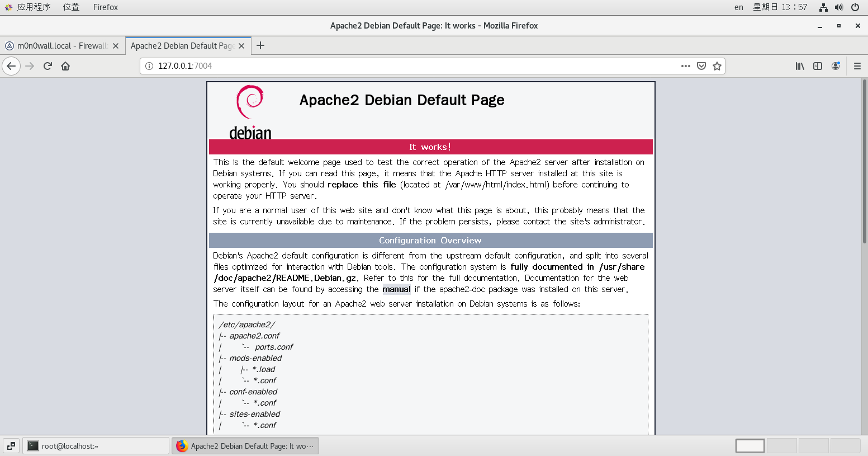Screen dimensions: 868x456
Task: Click the 'Configuration Overview' heading
Action: point(430,241)
